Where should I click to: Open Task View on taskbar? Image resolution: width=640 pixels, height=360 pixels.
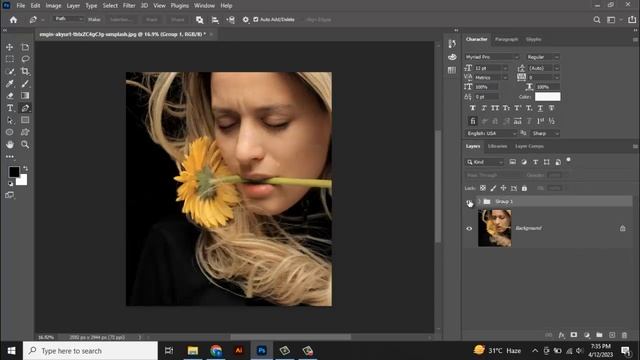tap(169, 351)
